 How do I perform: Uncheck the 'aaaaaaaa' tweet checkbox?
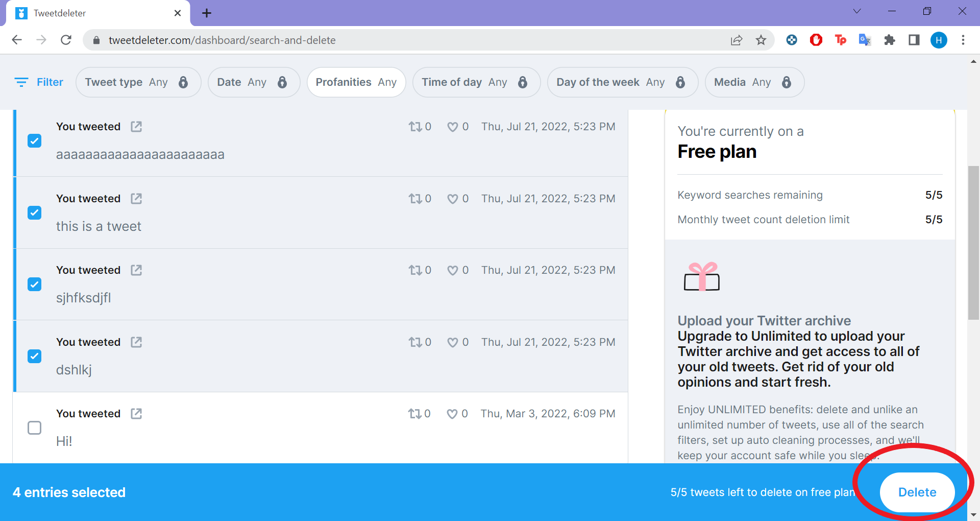[x=34, y=140]
